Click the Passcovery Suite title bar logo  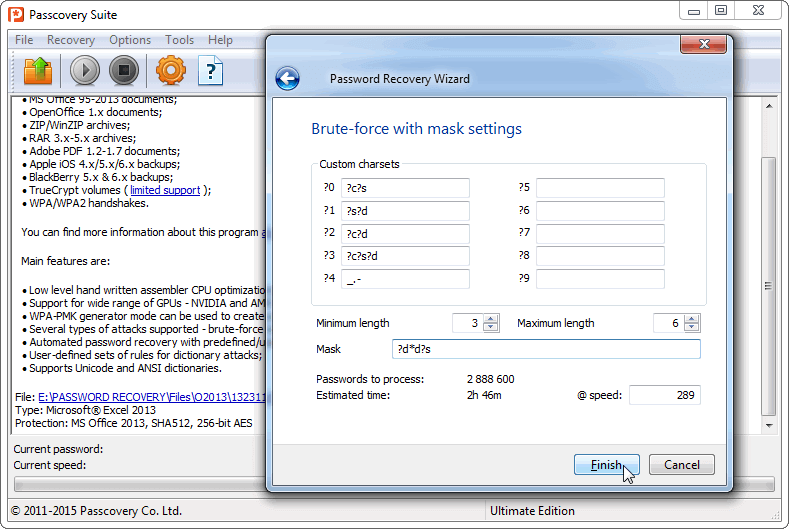coord(16,15)
